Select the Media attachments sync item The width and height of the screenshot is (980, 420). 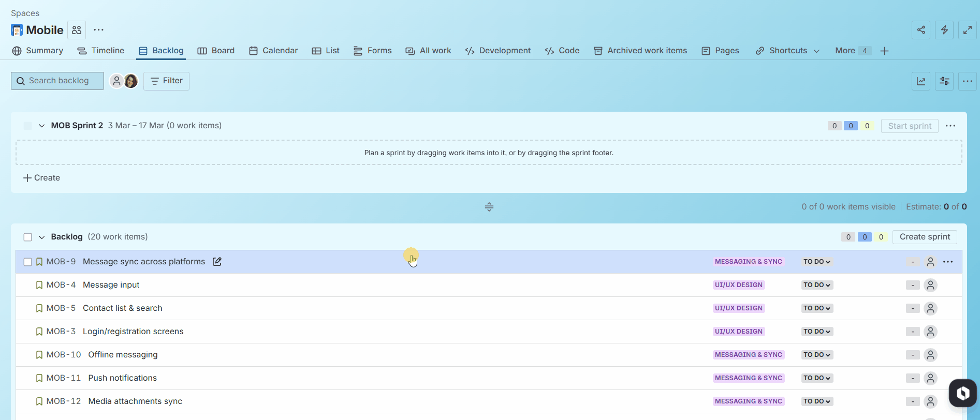pyautogui.click(x=135, y=401)
